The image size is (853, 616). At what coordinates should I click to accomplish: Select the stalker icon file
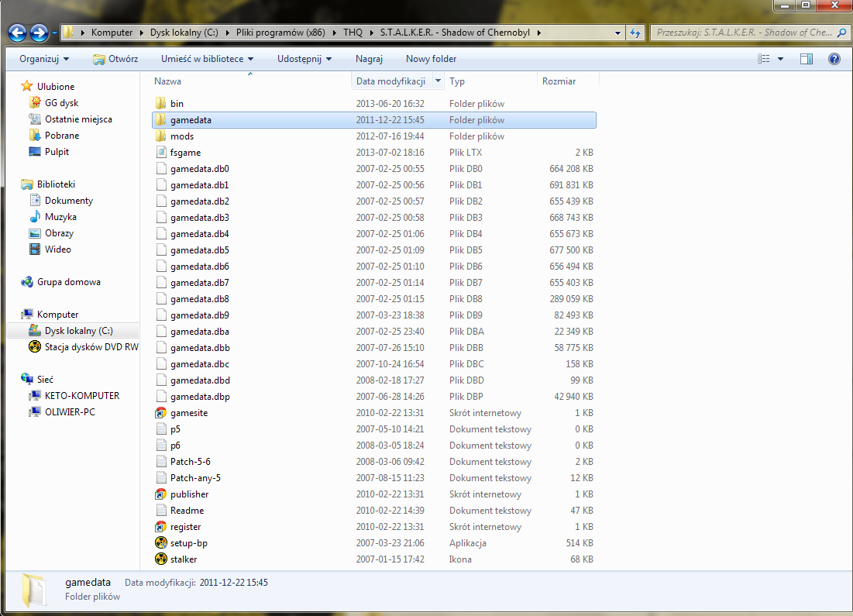point(161,559)
